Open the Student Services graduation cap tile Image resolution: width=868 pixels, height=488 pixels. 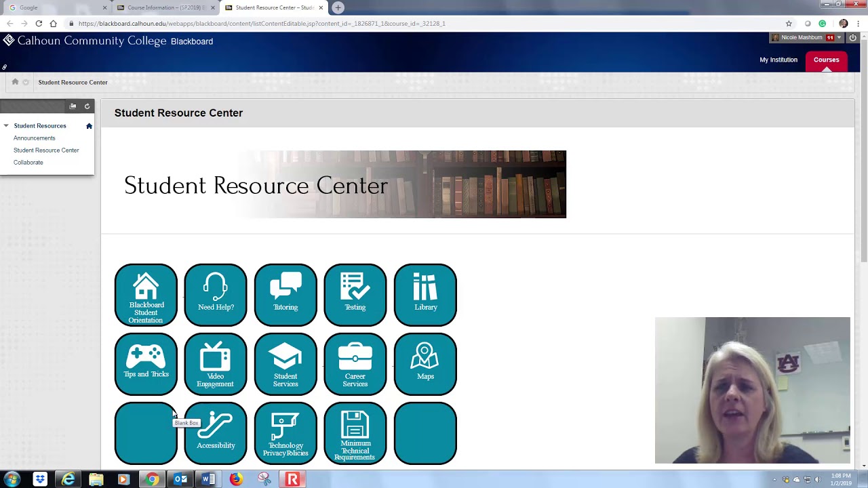tap(285, 364)
